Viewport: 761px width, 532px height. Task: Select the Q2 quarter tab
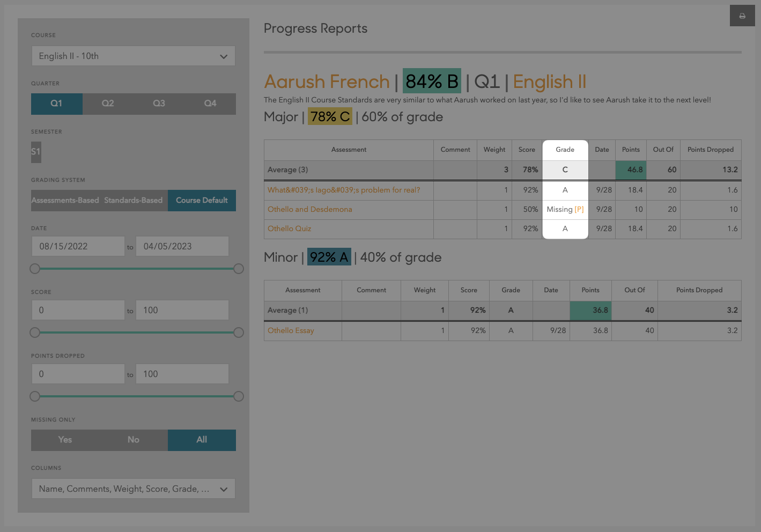pyautogui.click(x=108, y=104)
